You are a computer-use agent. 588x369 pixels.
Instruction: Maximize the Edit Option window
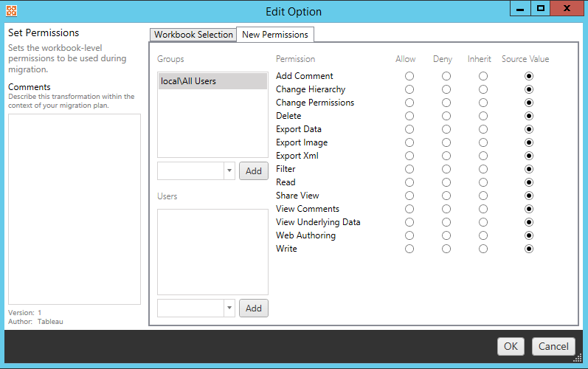point(541,9)
